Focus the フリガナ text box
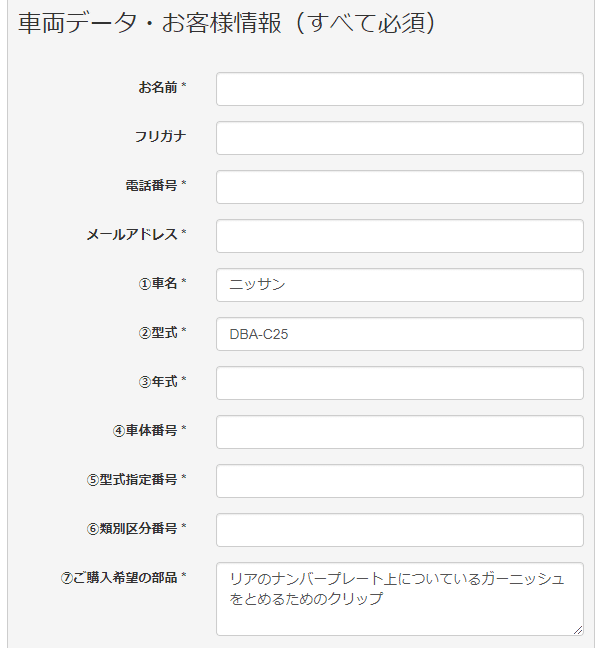Image resolution: width=603 pixels, height=648 pixels. coord(399,138)
